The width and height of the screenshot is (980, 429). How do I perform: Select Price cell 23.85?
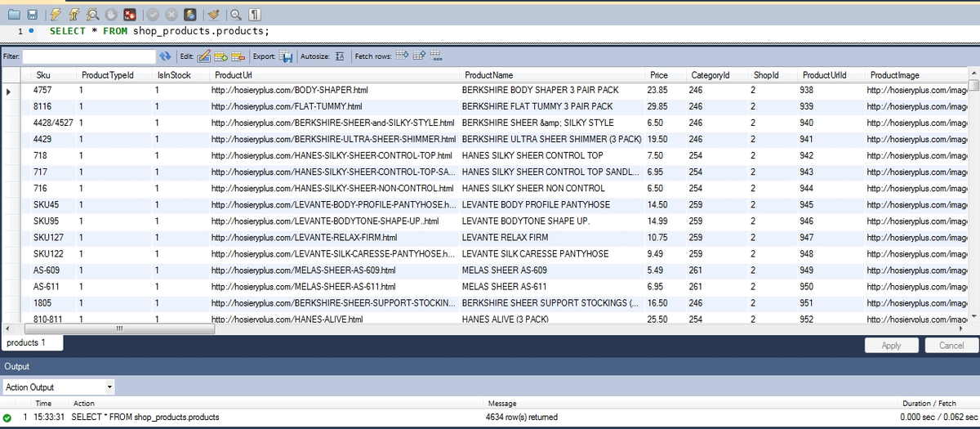[665, 90]
